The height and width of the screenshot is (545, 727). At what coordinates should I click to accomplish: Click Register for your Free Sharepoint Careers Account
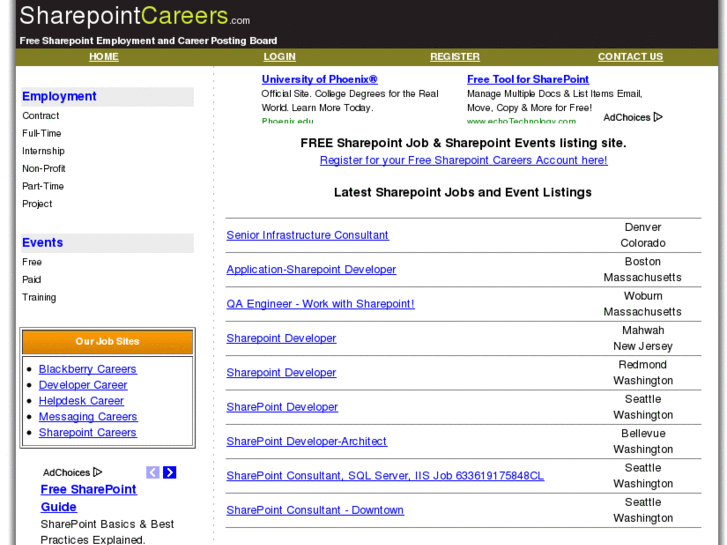tap(464, 160)
